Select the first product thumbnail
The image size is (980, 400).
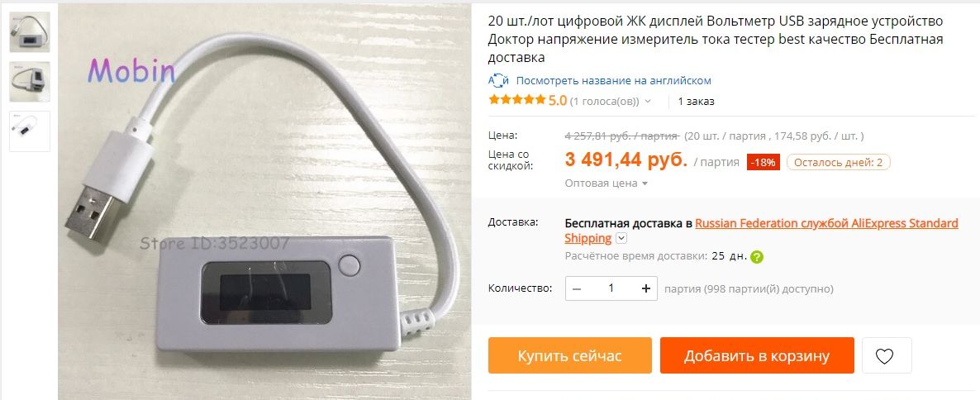pyautogui.click(x=30, y=32)
